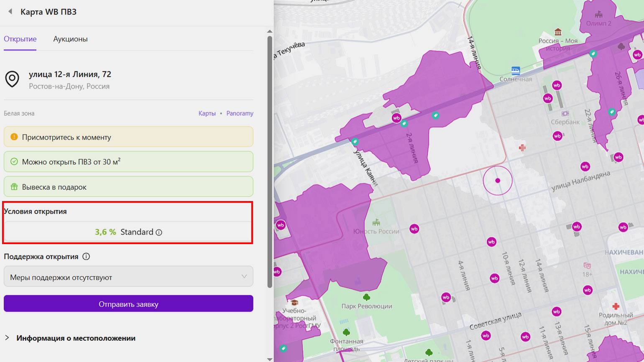Click the sidebar scrollbar down arrow

270,359
